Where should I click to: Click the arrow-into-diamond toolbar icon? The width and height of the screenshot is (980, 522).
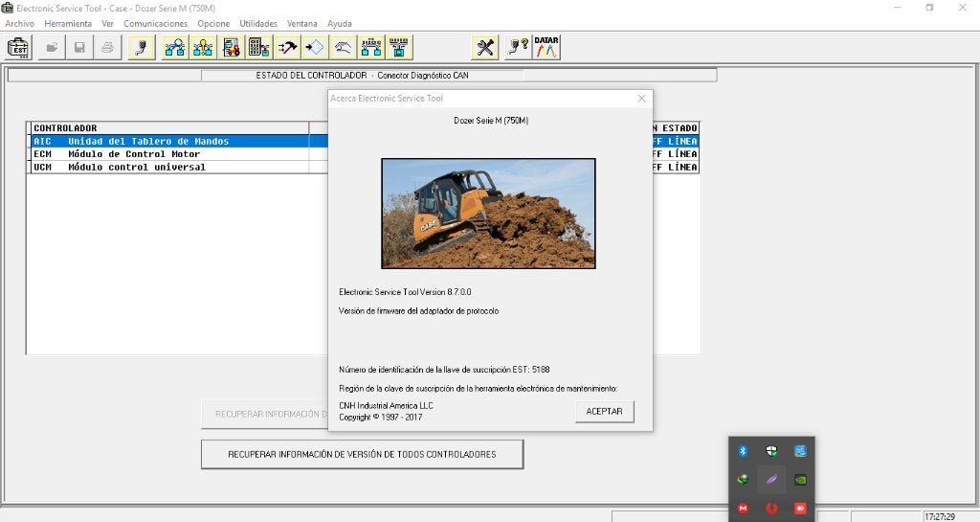click(314, 48)
